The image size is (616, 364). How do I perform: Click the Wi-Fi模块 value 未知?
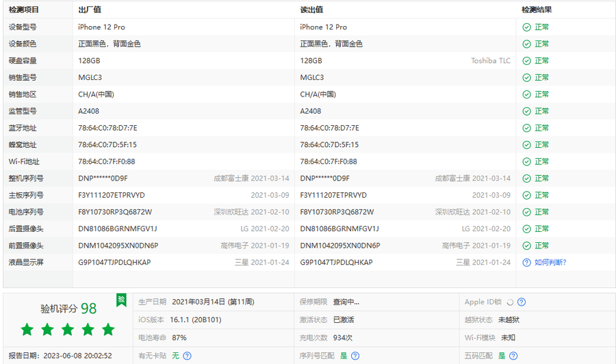coord(508,338)
